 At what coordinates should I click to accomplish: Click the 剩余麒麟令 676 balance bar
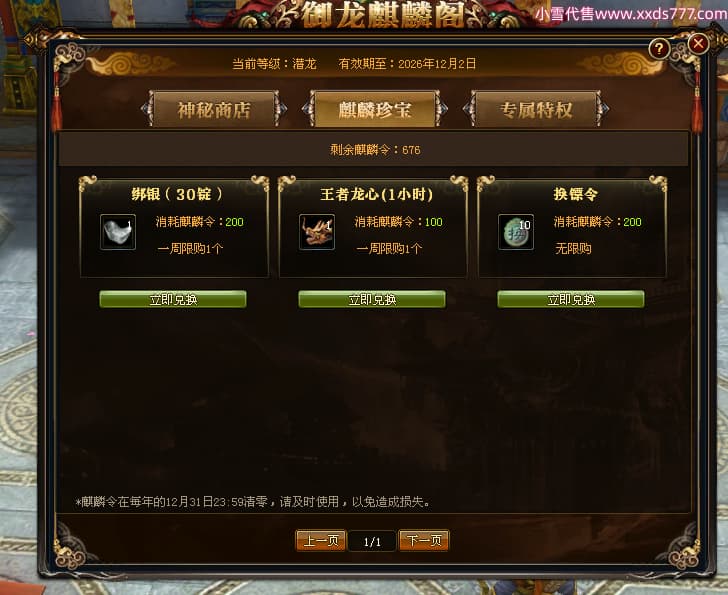coord(373,149)
